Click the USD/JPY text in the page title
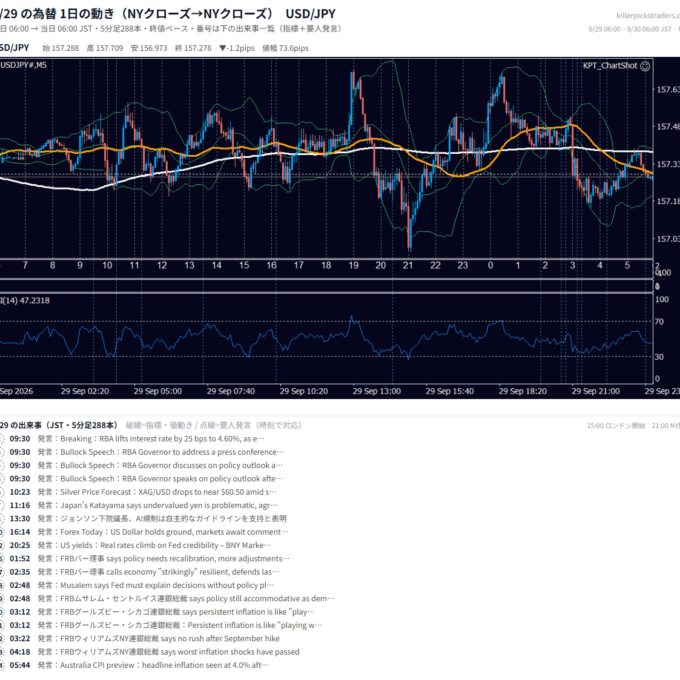Image resolution: width=680 pixels, height=680 pixels. click(x=311, y=14)
